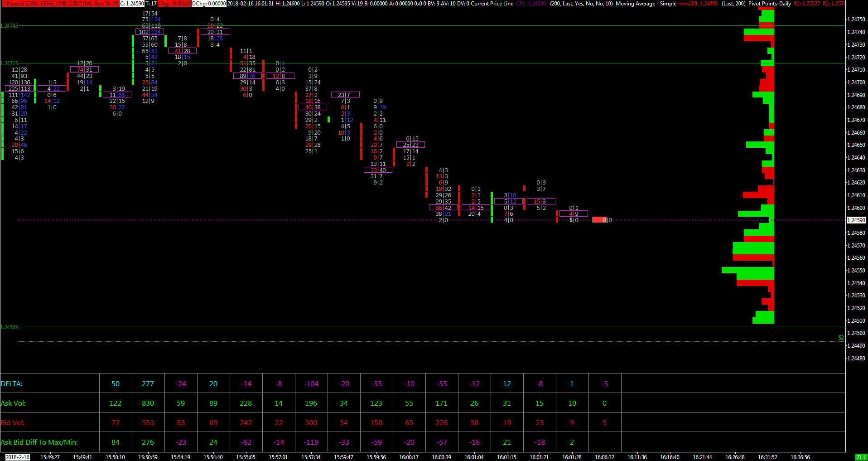Viewport: 868px width, 461px height.
Task: Click the 15:57:34 time axis label
Action: click(311, 457)
